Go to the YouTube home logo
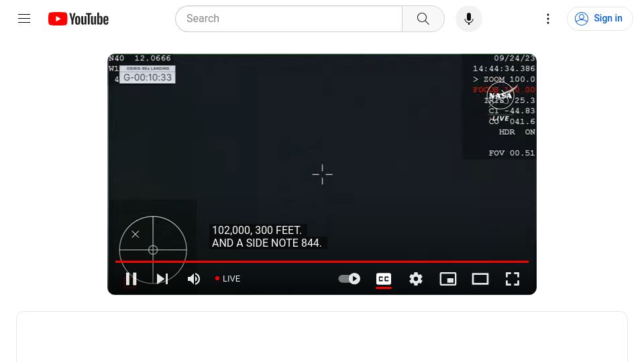This screenshot has height=362, width=644. (x=78, y=19)
